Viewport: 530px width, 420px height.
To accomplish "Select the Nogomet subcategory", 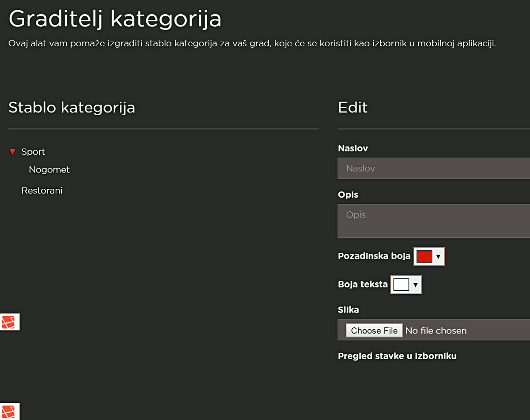I will tap(49, 170).
